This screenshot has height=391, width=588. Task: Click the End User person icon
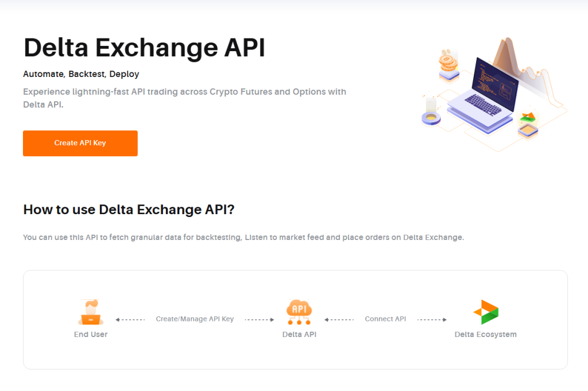pyautogui.click(x=90, y=313)
